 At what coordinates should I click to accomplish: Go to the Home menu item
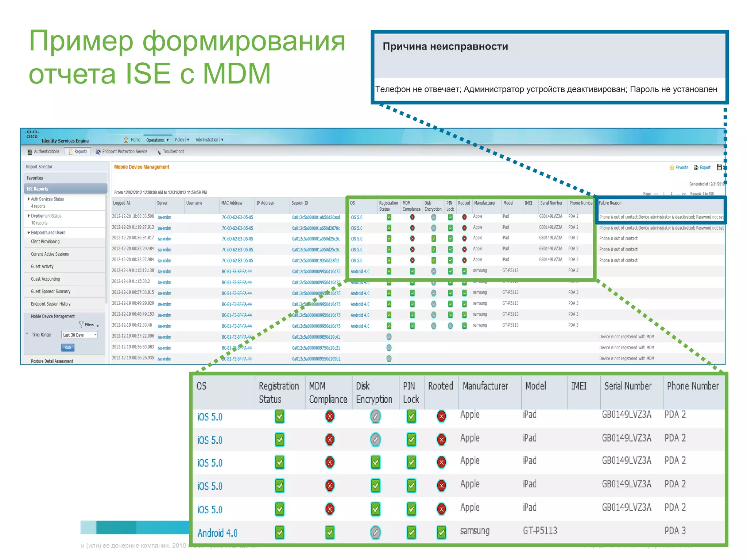pos(136,140)
